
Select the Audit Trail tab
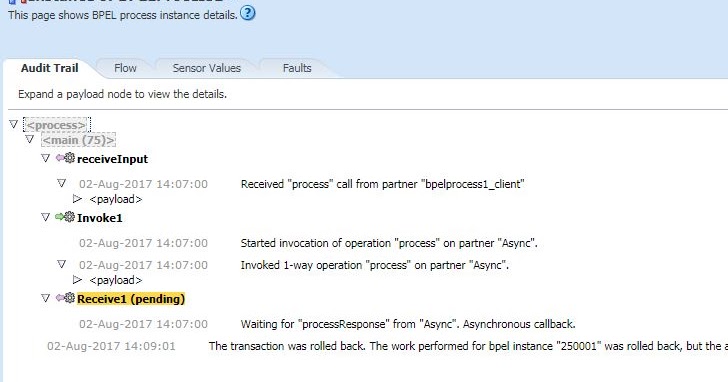click(50, 68)
